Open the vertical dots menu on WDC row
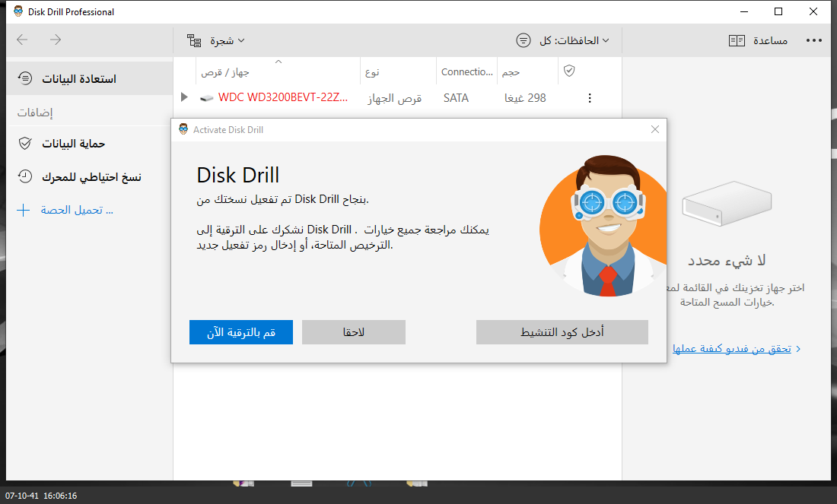Screen dimensions: 837x504 pyautogui.click(x=589, y=98)
